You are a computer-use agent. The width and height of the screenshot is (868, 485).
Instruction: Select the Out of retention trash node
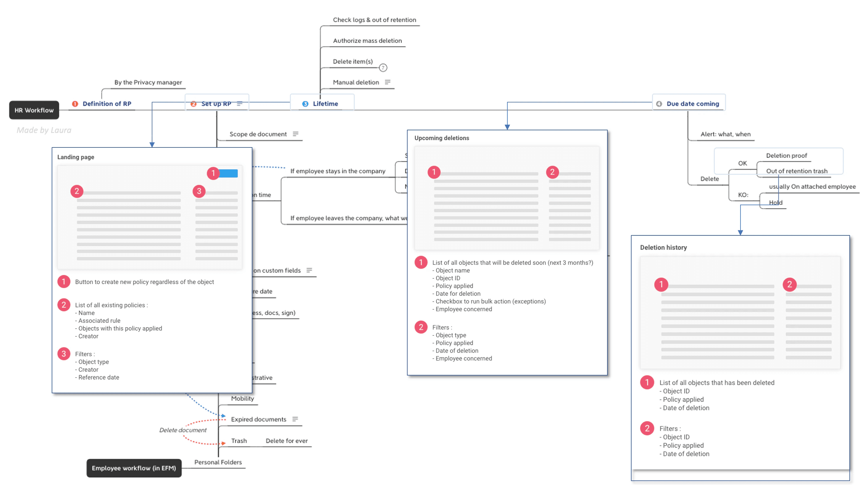pyautogui.click(x=797, y=171)
